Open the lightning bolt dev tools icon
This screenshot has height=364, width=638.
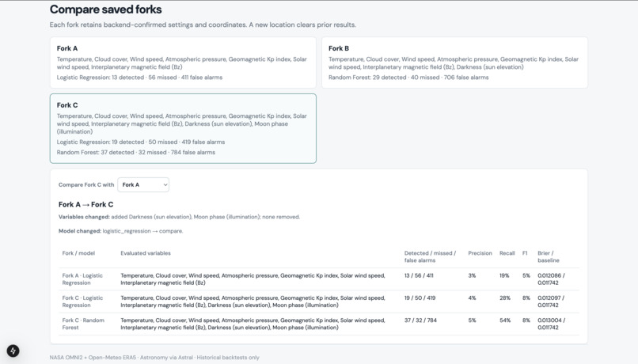pos(13,351)
